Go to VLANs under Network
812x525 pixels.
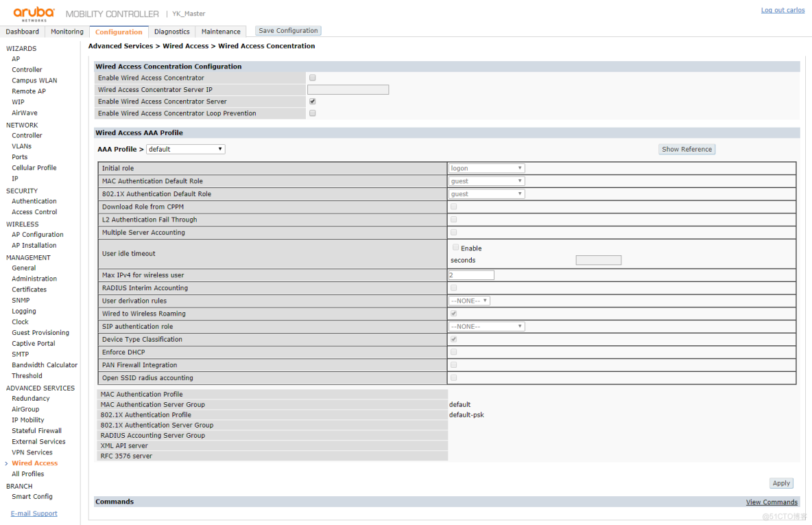pyautogui.click(x=22, y=146)
